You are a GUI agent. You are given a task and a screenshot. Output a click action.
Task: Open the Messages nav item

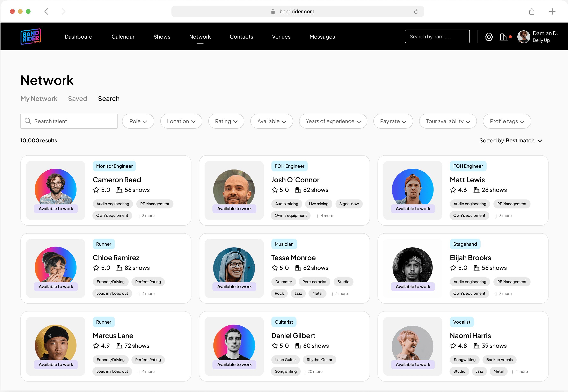(x=322, y=37)
